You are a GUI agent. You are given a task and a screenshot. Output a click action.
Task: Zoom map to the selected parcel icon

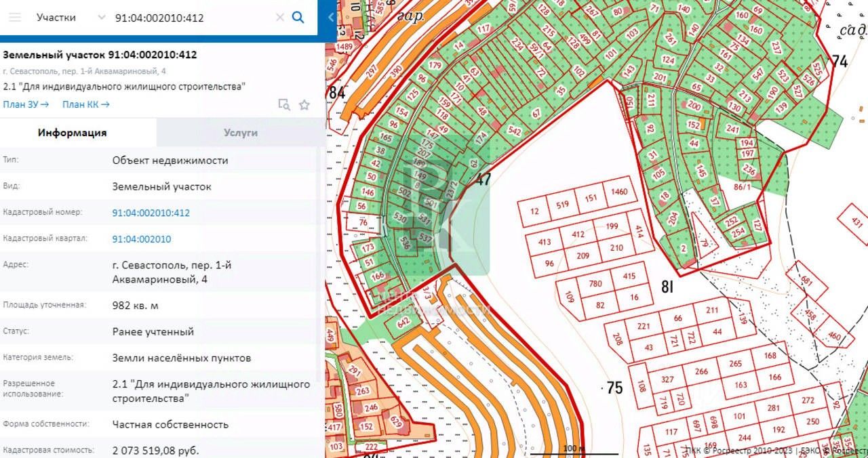tap(284, 104)
